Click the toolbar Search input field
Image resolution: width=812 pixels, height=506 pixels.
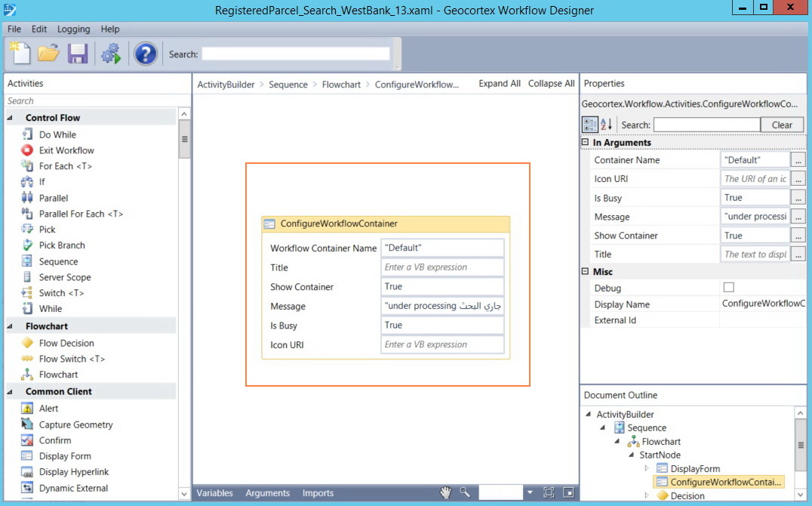pos(296,54)
